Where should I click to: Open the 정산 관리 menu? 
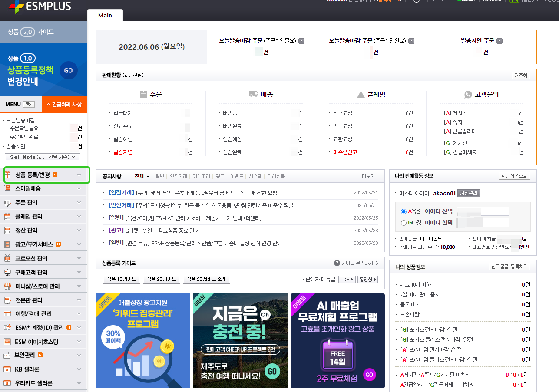point(43,230)
